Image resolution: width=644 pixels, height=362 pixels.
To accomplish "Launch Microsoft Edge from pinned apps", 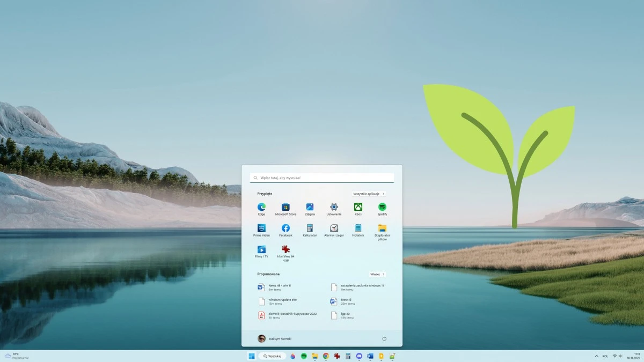I will 261,206.
